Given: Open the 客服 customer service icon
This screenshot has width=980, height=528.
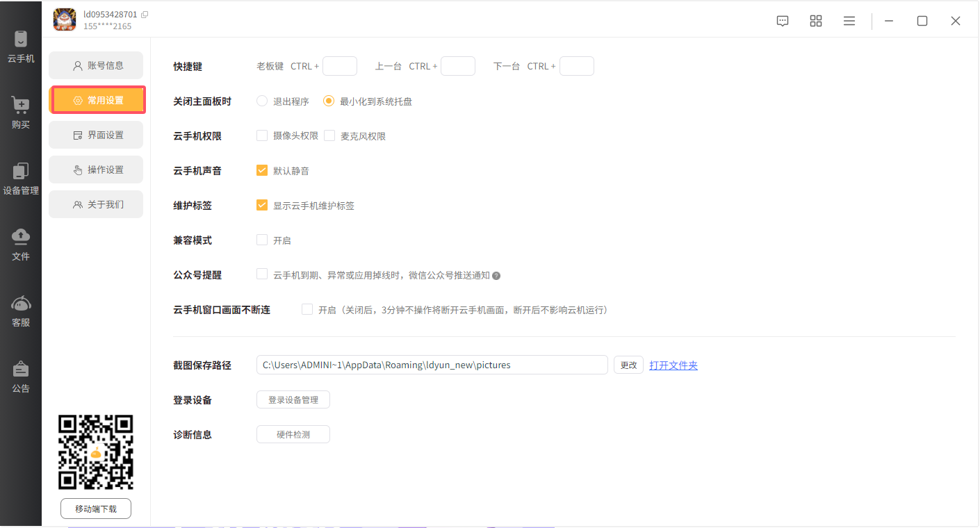Looking at the screenshot, I should 21,304.
